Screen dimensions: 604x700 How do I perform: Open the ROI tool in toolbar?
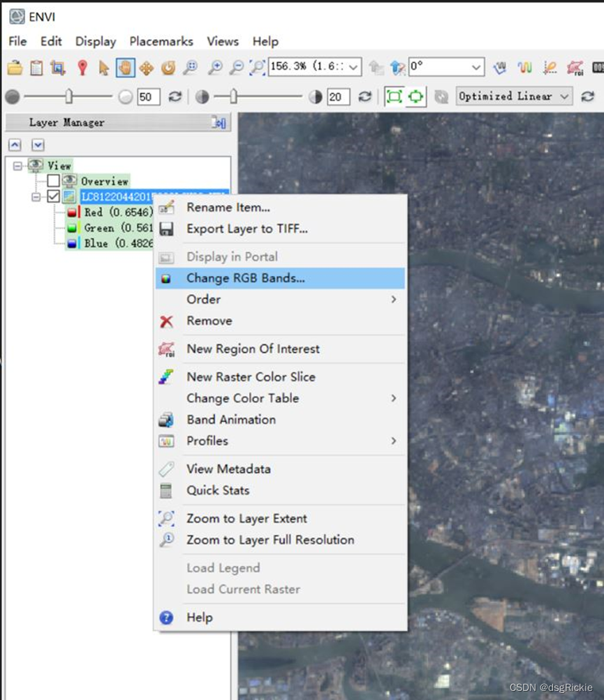point(575,68)
